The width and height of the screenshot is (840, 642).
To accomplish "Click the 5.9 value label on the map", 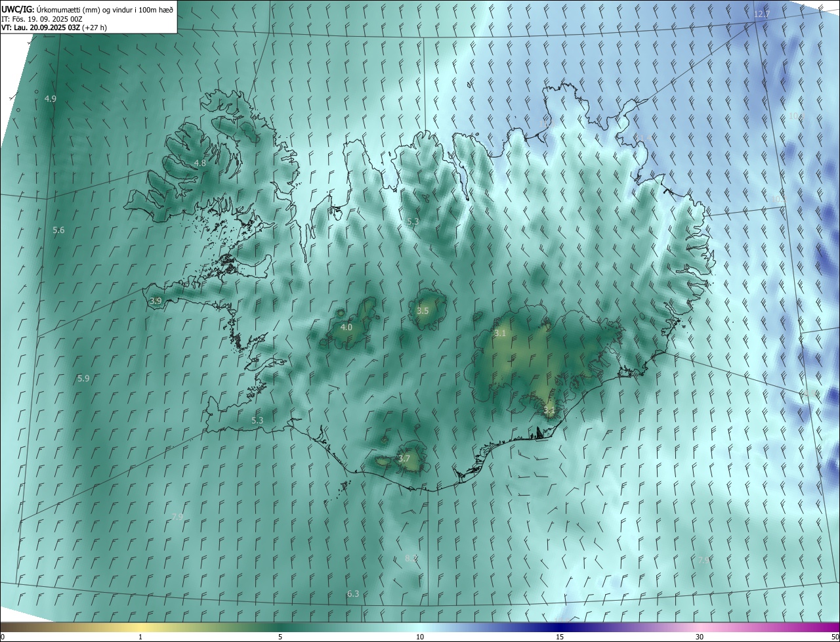I will point(83,378).
